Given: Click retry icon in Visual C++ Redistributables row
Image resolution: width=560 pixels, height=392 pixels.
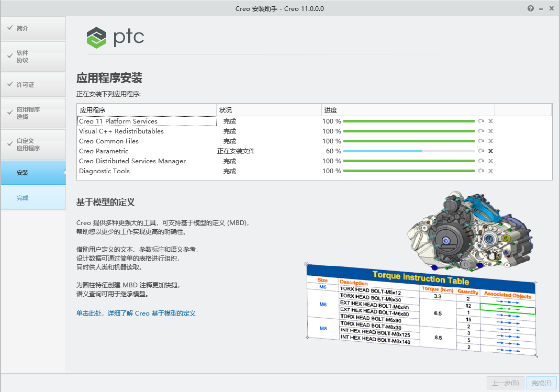Looking at the screenshot, I should pos(481,131).
